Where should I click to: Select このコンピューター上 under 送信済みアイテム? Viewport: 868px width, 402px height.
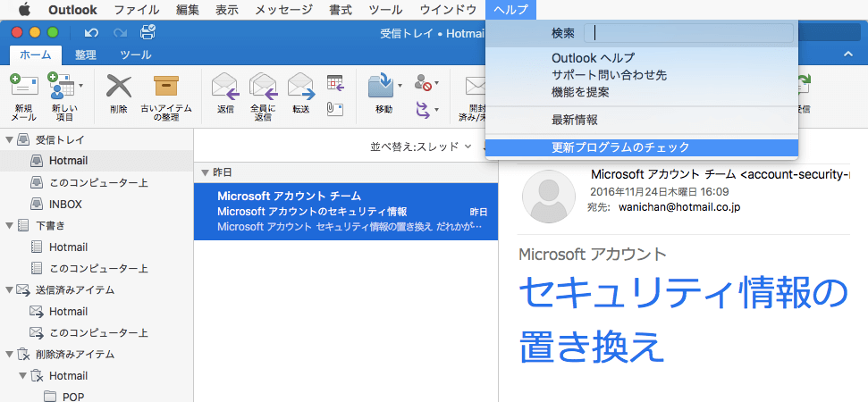coord(97,333)
